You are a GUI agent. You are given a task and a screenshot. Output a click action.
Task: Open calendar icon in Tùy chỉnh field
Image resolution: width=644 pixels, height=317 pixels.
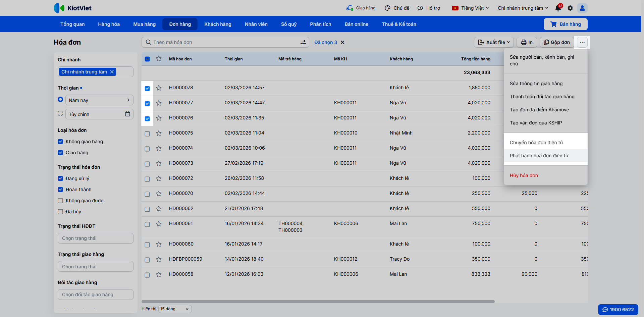point(127,114)
